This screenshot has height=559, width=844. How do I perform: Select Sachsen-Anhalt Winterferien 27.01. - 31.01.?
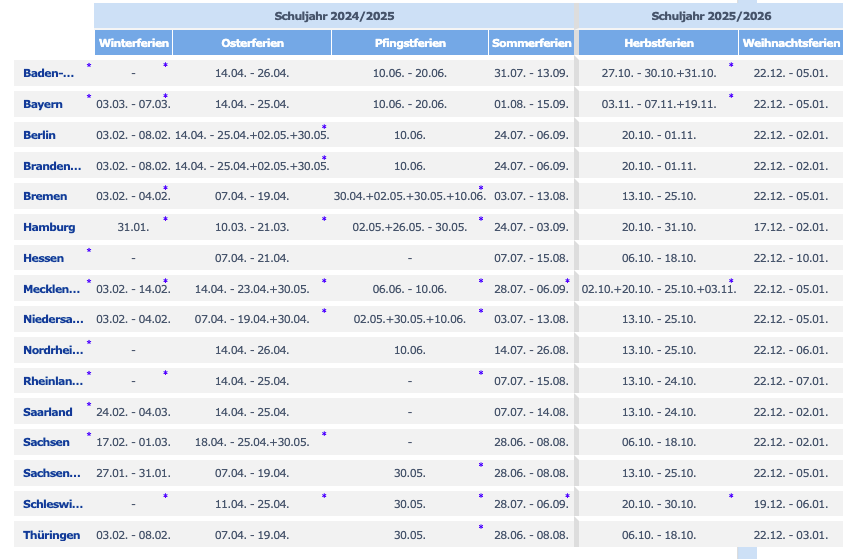pyautogui.click(x=133, y=473)
